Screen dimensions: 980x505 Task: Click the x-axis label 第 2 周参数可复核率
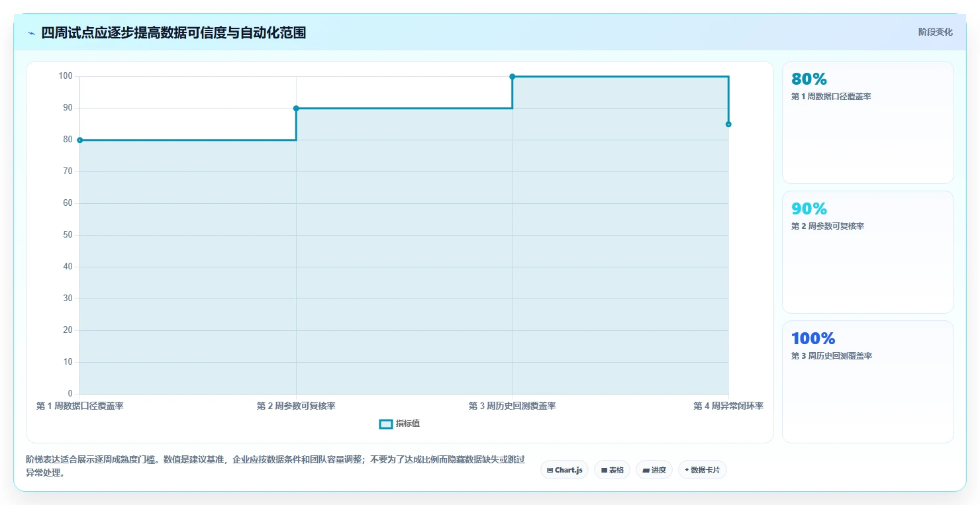point(296,406)
